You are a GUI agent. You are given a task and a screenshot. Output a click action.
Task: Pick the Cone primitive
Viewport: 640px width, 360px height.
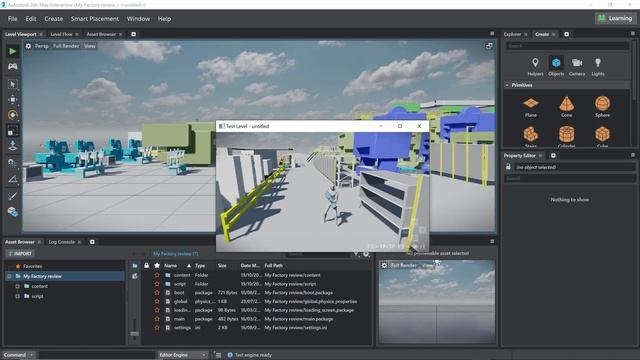coord(567,107)
